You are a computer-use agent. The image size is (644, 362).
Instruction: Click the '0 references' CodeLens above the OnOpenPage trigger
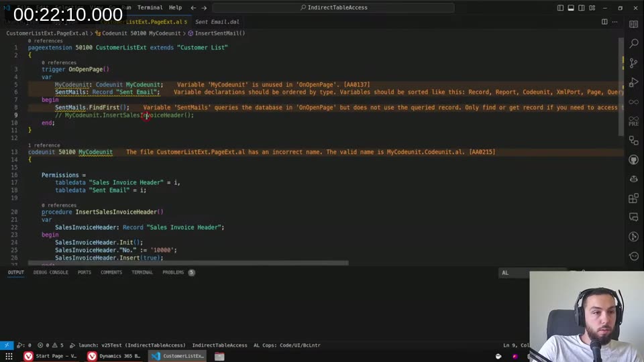click(x=59, y=63)
